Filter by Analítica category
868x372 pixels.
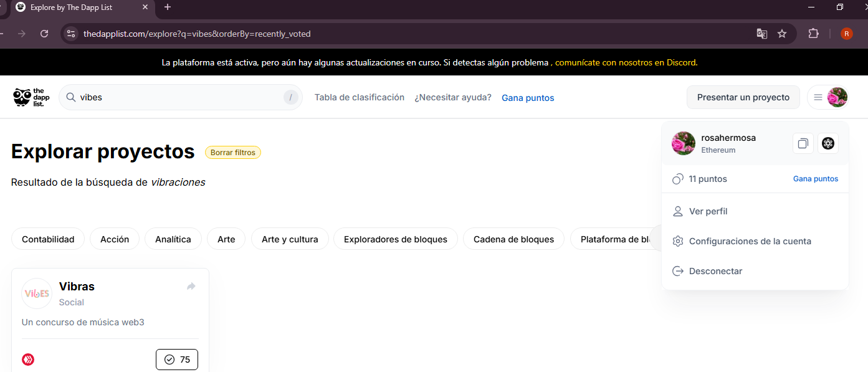(x=173, y=239)
